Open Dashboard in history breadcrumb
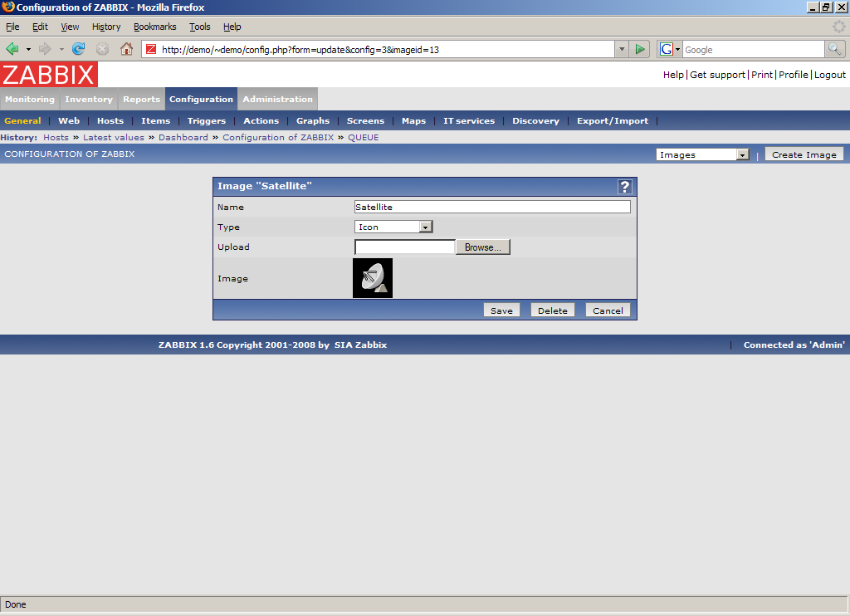Viewport: 850px width, 616px height. click(x=183, y=137)
